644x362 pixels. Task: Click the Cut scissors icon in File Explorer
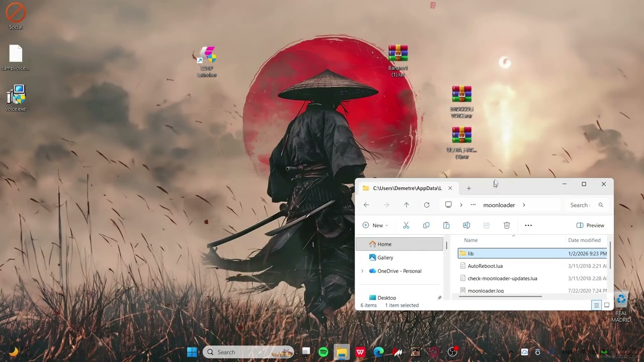406,225
